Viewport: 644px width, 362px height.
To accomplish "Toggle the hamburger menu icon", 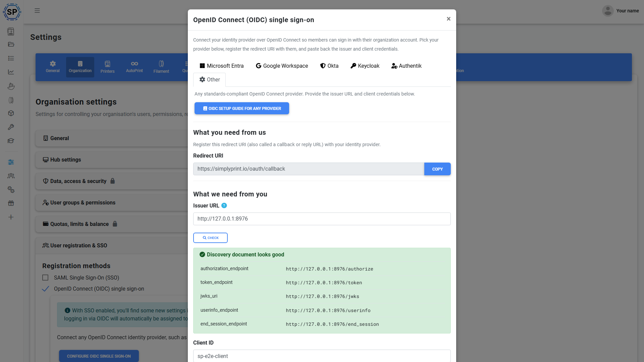I will coord(37,11).
